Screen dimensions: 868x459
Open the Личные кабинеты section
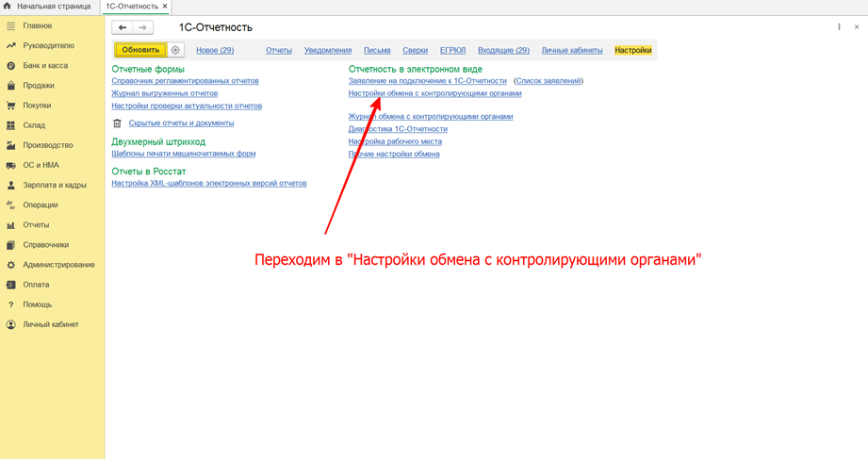pyautogui.click(x=572, y=50)
